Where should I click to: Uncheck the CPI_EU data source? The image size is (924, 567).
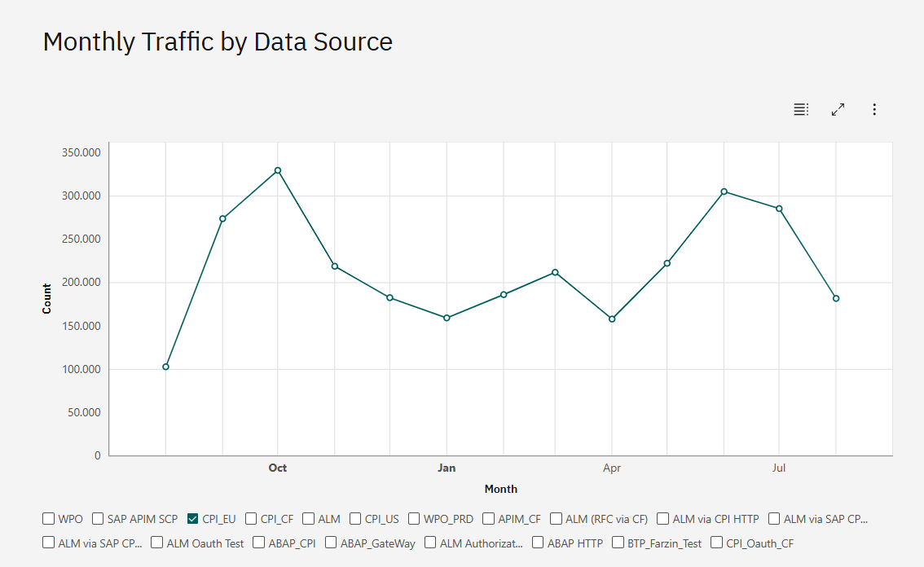coord(193,519)
